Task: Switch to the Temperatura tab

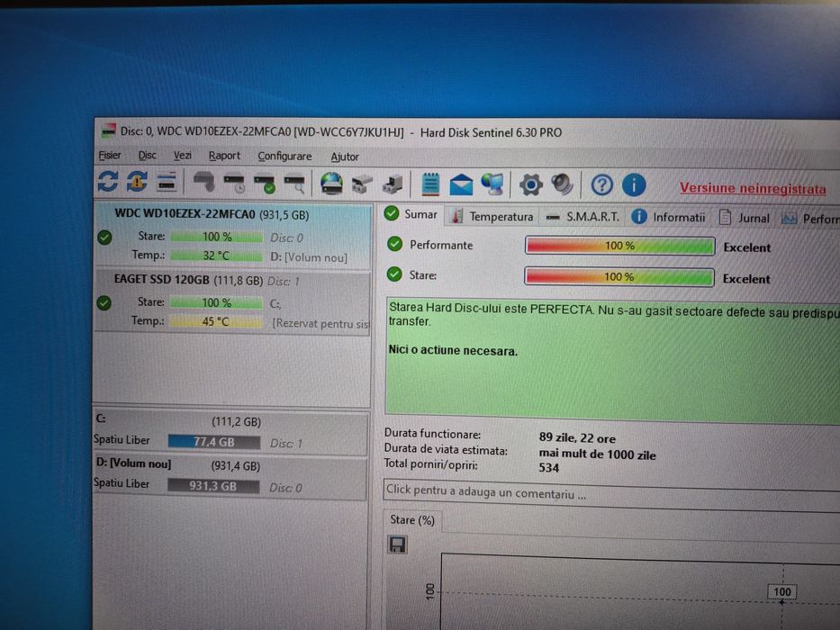Action: [492, 216]
